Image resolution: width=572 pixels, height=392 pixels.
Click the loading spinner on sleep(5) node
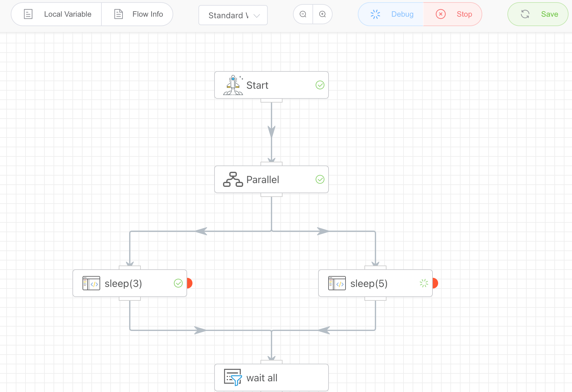424,283
